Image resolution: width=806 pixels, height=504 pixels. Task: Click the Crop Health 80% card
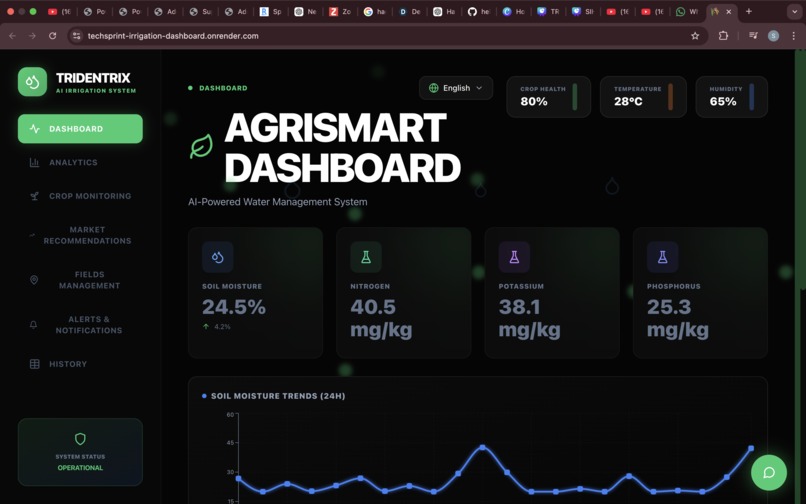[x=548, y=97]
